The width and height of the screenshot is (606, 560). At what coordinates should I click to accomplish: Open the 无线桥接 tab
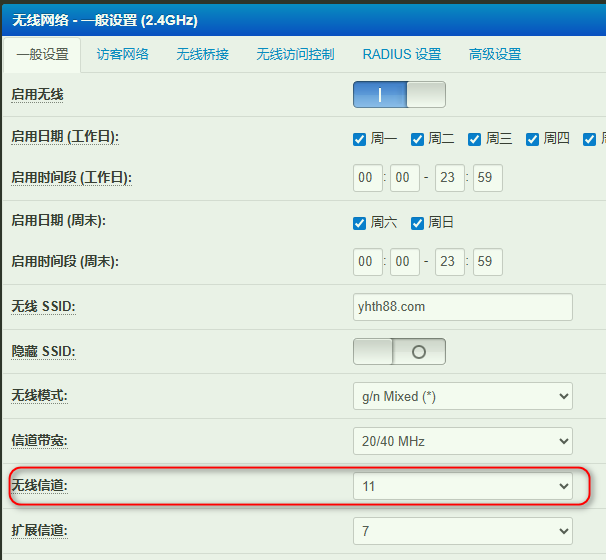[x=202, y=54]
